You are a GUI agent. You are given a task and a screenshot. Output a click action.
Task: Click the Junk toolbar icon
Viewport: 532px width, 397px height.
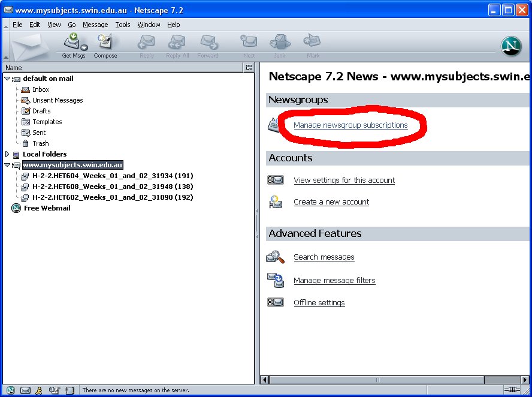point(280,41)
